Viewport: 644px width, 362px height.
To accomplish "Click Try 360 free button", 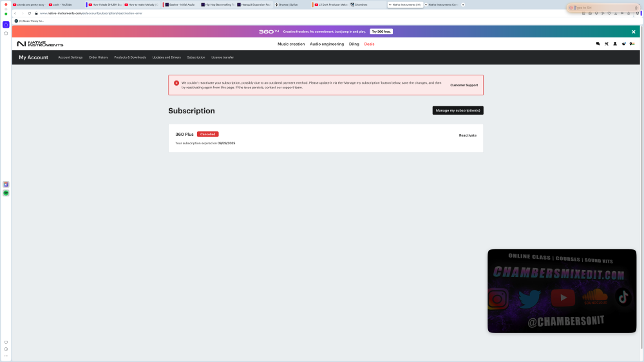I will coord(381,32).
